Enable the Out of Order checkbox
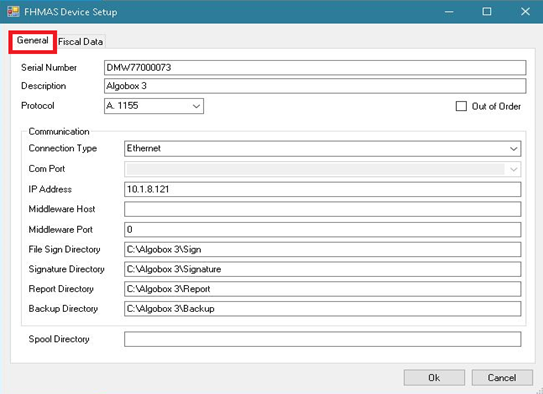 pyautogui.click(x=461, y=106)
